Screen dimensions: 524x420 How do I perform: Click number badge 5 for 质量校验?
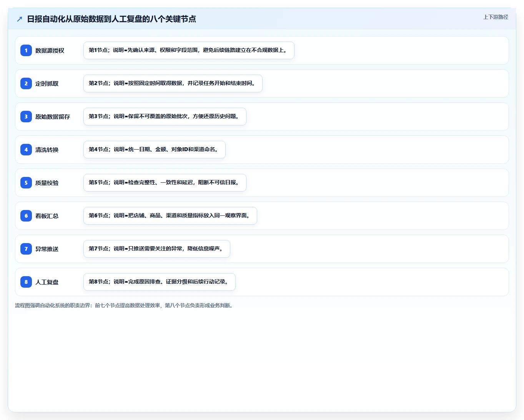(x=26, y=183)
